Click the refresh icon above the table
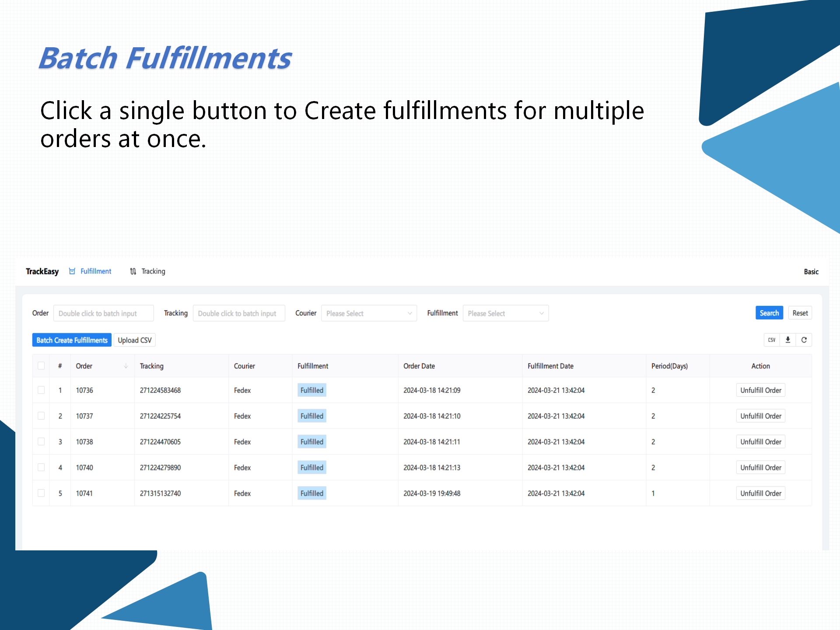Screen dimensions: 840x630 click(804, 340)
